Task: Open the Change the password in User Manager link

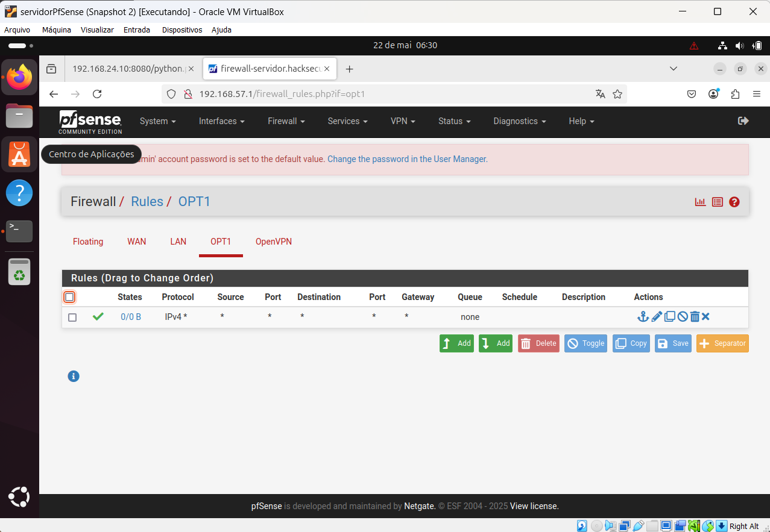Action: tap(408, 159)
